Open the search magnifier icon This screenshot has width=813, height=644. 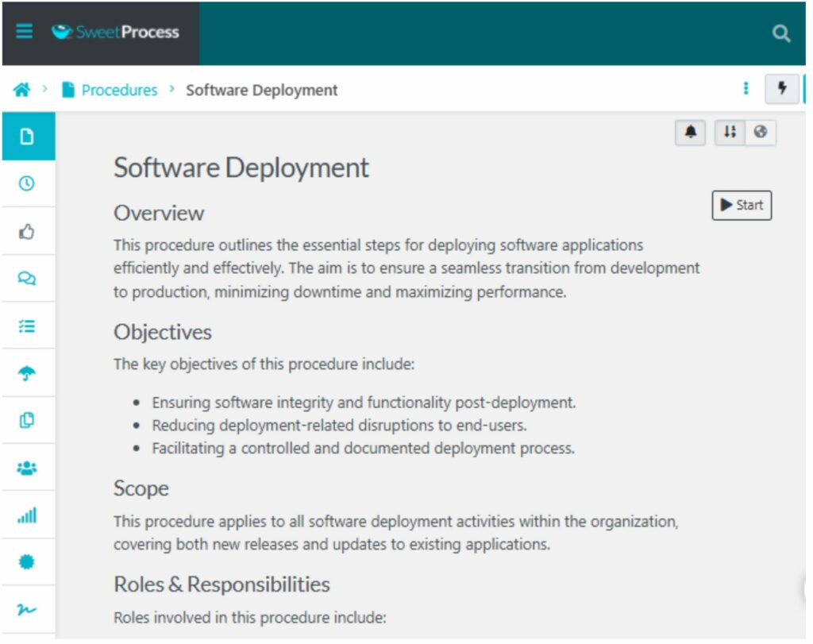point(781,33)
